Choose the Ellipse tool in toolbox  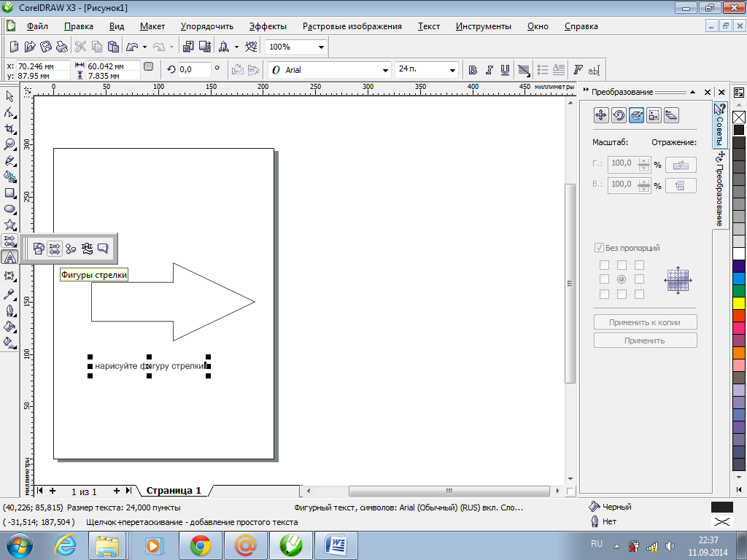pos(10,209)
